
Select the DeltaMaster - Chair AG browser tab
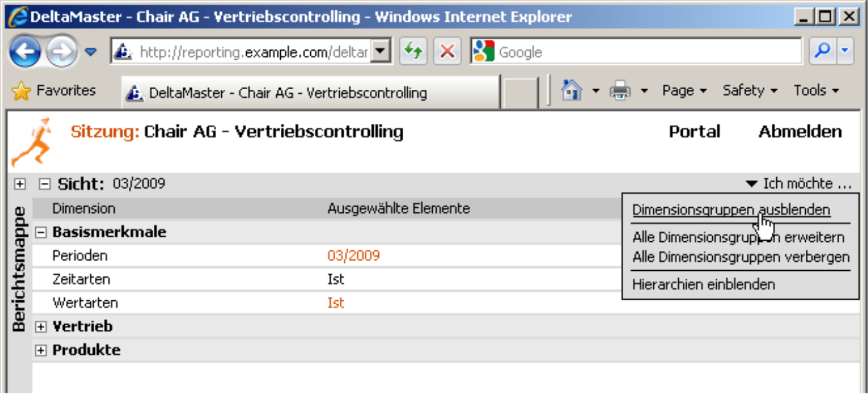310,93
